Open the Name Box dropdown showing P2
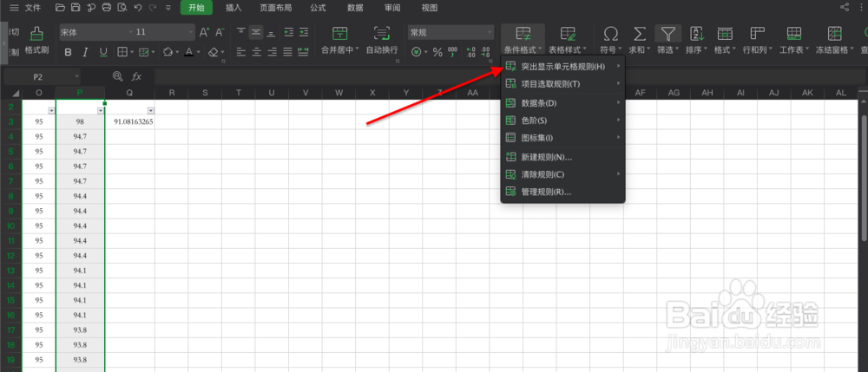 tap(77, 75)
